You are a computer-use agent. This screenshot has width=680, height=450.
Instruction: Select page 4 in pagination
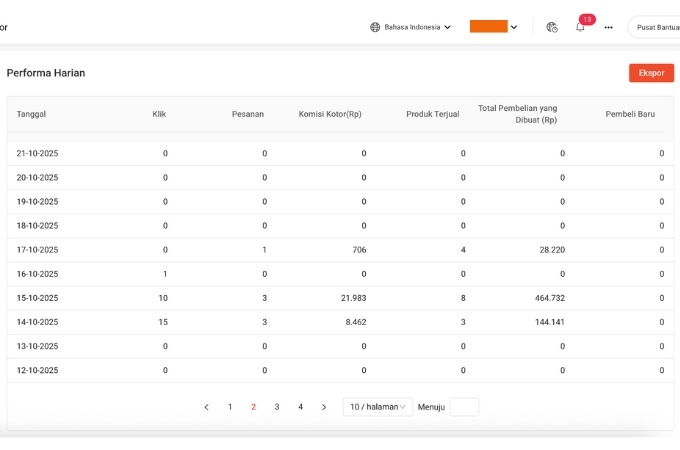(x=300, y=407)
